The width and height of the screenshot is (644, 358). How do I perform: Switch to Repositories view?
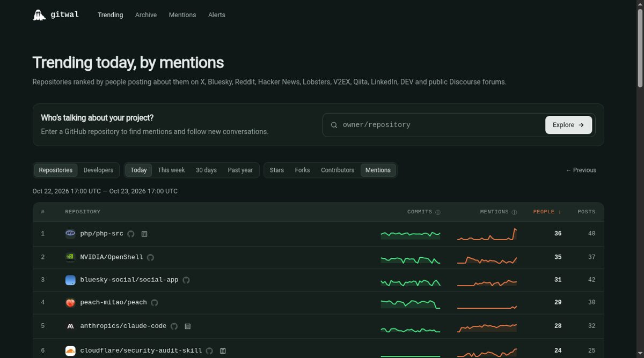[56, 170]
